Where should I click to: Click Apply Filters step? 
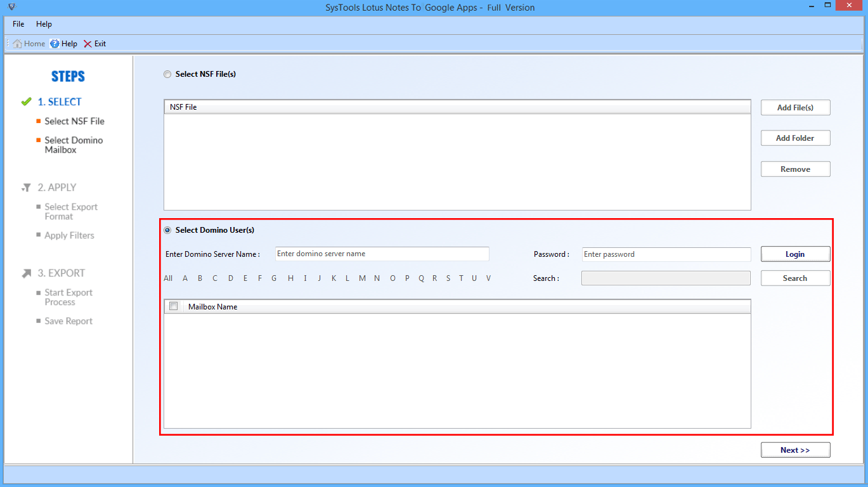[x=69, y=235]
